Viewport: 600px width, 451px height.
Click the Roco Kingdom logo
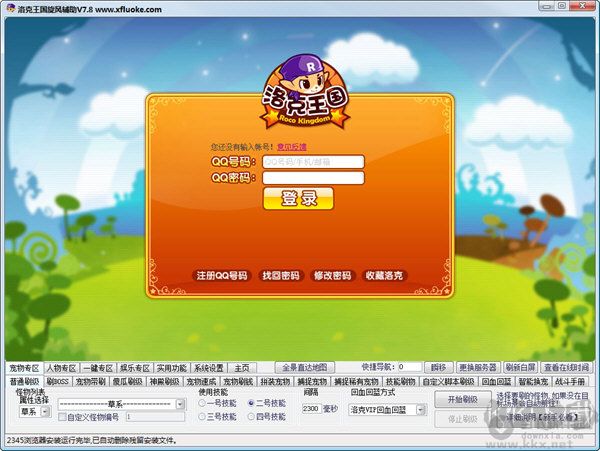pos(305,92)
